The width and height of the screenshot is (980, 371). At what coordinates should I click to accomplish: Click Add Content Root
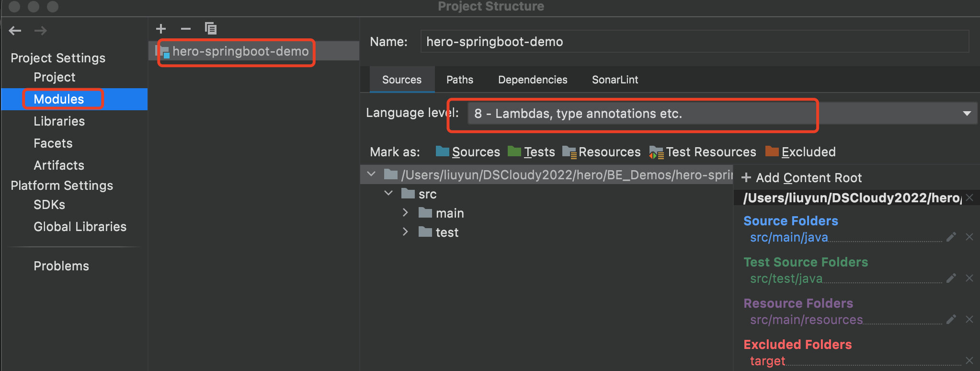801,178
